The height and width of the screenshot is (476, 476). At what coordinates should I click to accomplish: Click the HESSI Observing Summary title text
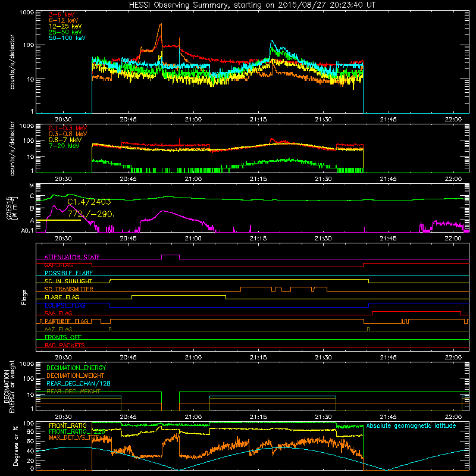(x=252, y=5)
